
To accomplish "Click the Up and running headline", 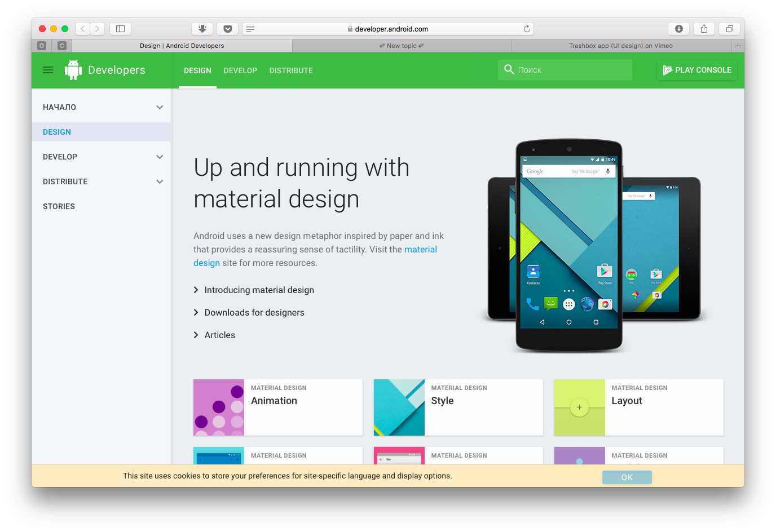I will pyautogui.click(x=302, y=183).
